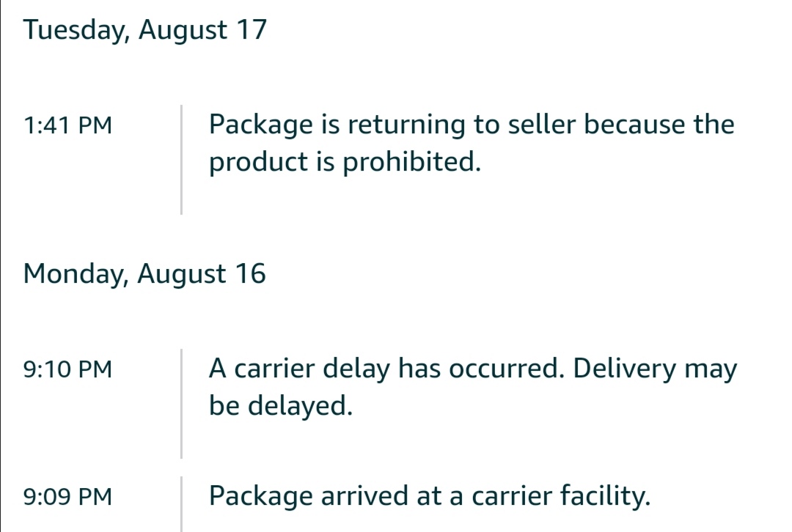
Task: Open the 'Package is returning to seller' status
Action: [x=472, y=143]
